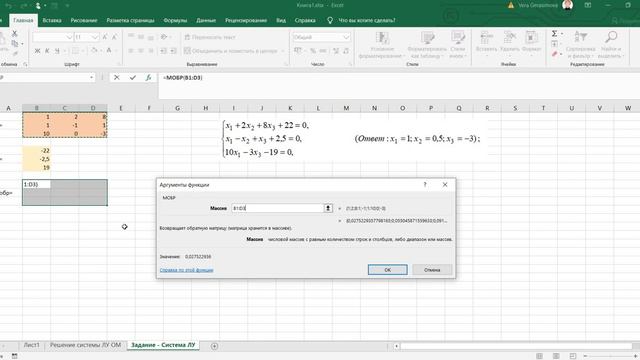Open the font size dropdown
640x360 pixels.
tap(95, 37)
